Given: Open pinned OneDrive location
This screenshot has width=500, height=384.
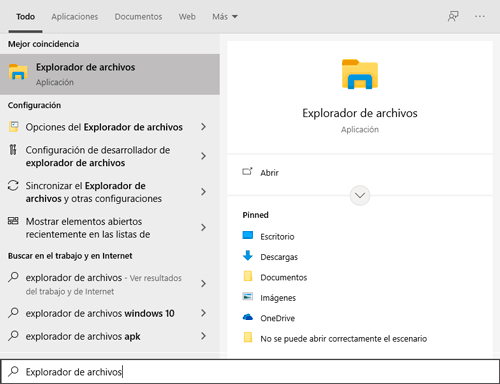Looking at the screenshot, I should [x=277, y=318].
